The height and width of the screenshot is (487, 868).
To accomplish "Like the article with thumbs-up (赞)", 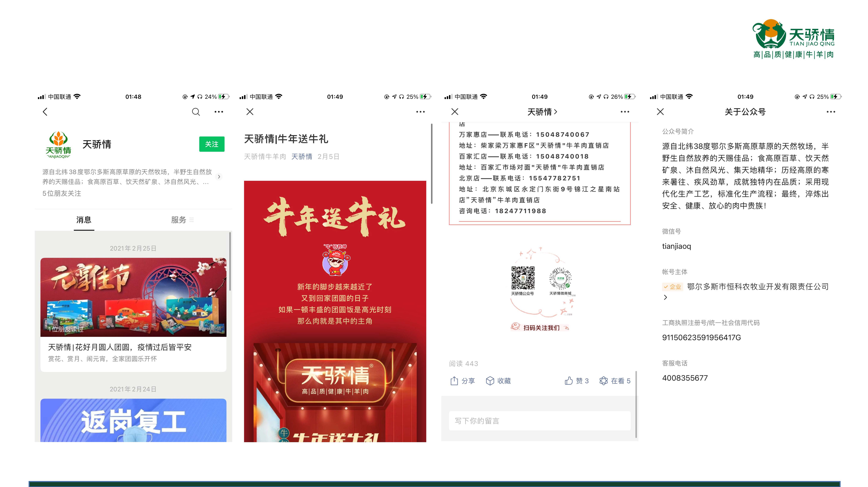I will click(569, 381).
